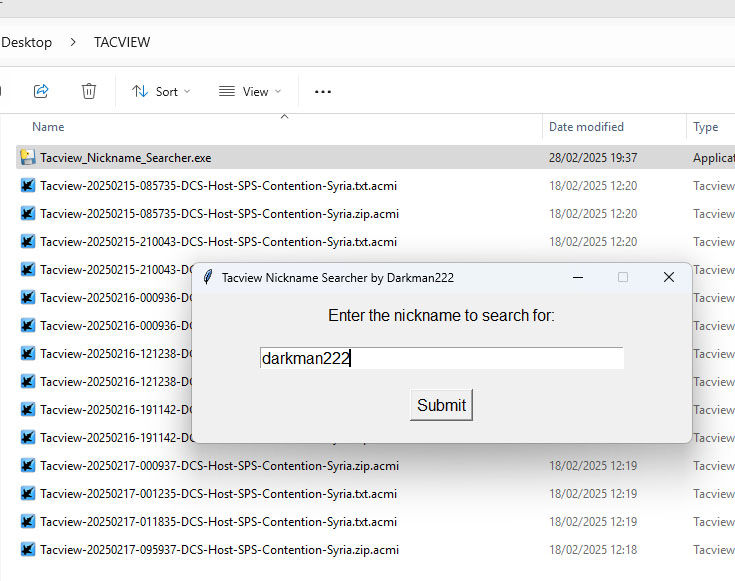Image resolution: width=735 pixels, height=581 pixels.
Task: Click the Type column header
Action: click(706, 127)
